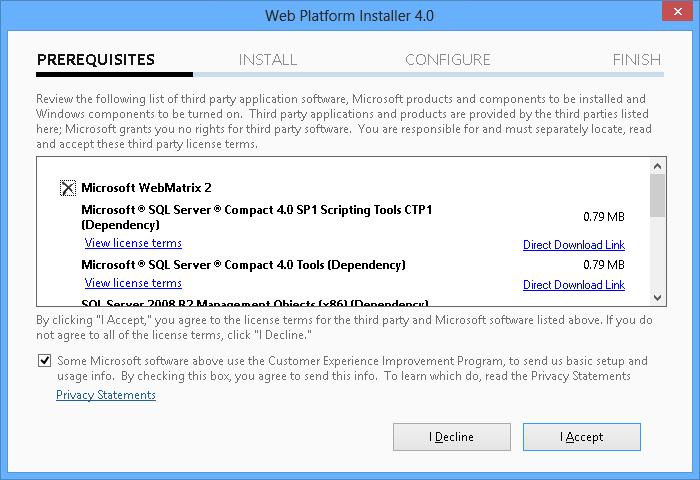Open the Privacy Statements link
The image size is (700, 480).
[106, 395]
